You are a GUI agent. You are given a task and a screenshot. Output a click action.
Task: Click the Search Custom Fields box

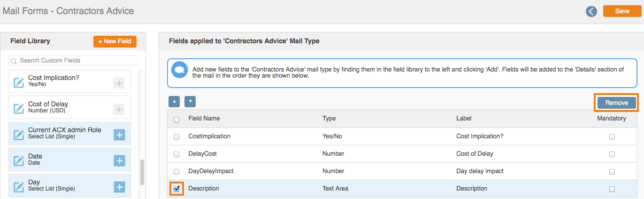(73, 61)
